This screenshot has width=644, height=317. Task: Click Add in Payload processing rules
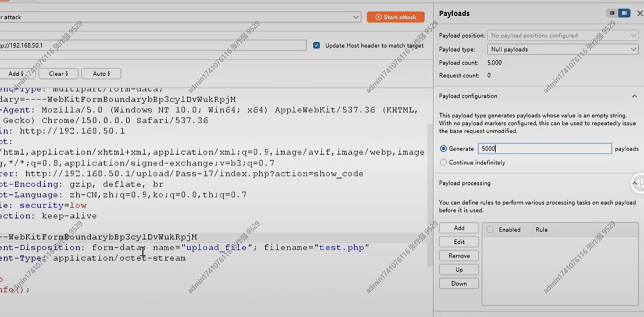click(459, 228)
